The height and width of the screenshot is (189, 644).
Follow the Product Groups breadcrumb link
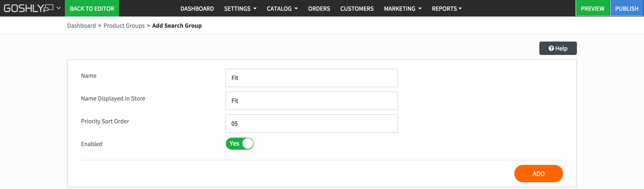(x=124, y=25)
